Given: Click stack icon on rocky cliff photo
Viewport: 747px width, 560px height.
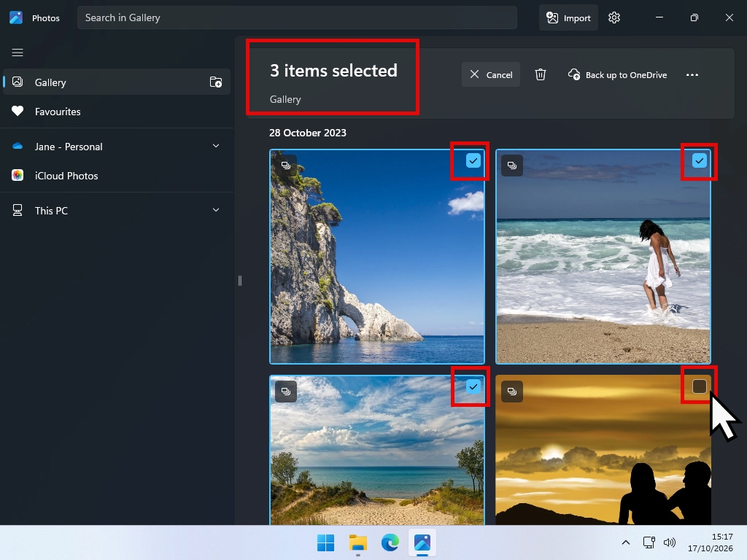Looking at the screenshot, I should (x=286, y=166).
